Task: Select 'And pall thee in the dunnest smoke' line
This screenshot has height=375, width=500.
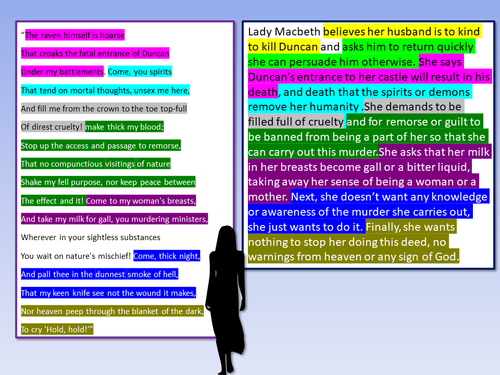Action: pos(99,274)
